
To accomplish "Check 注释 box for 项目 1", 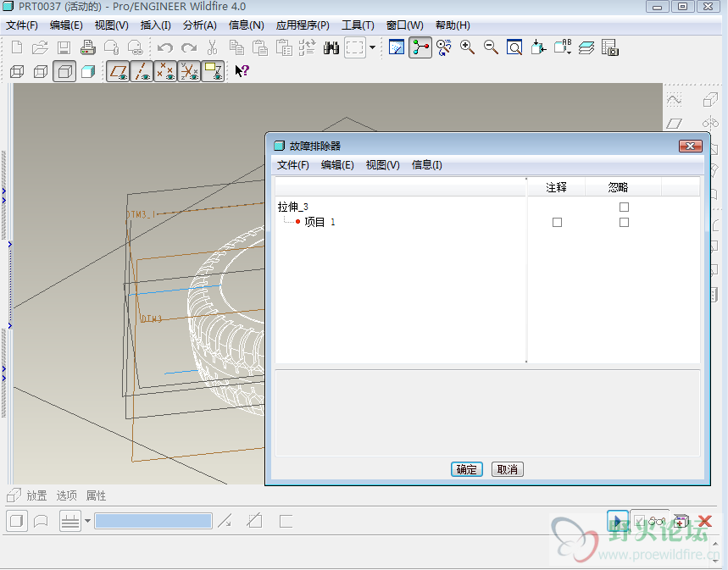I will (x=557, y=223).
